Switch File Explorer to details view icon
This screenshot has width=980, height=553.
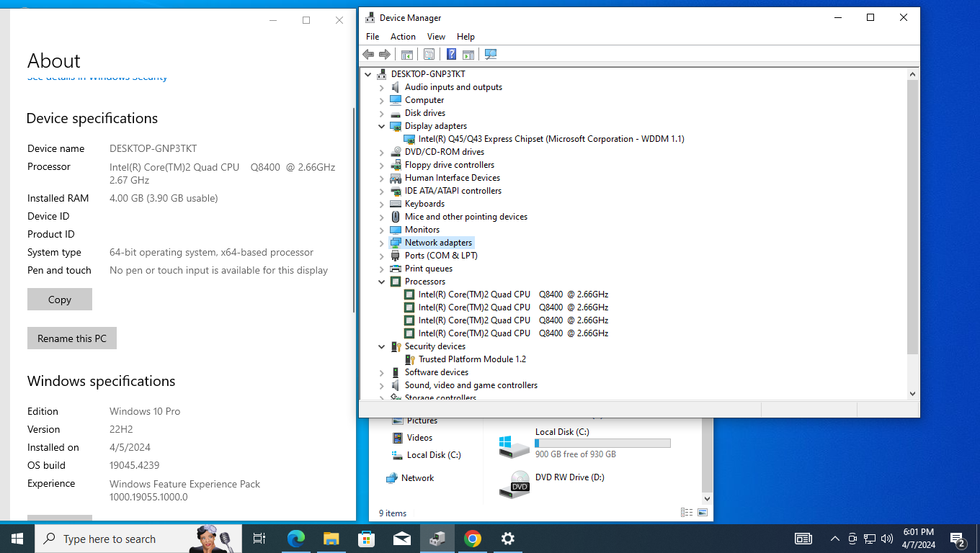tap(687, 513)
